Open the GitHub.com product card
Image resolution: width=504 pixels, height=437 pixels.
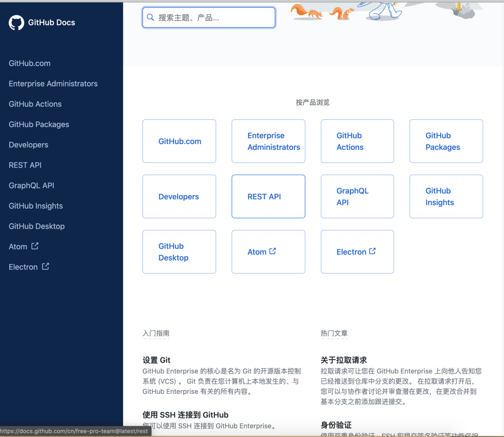[x=179, y=141]
